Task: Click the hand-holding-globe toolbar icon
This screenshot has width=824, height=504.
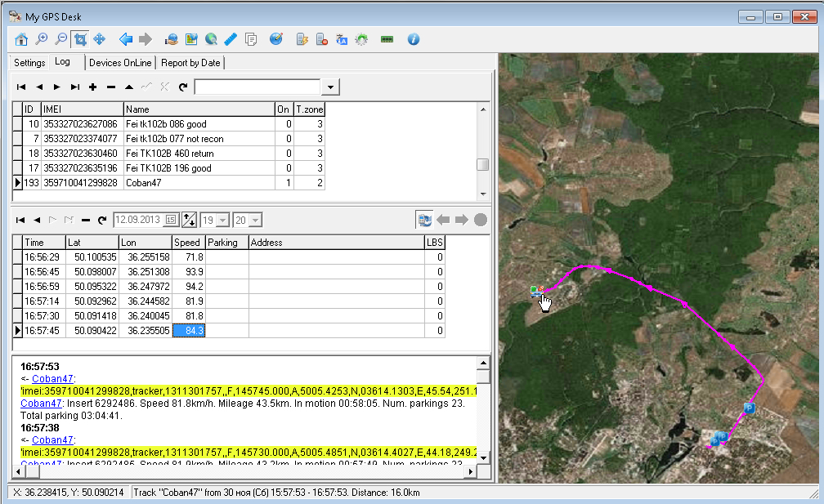Action: pos(172,39)
